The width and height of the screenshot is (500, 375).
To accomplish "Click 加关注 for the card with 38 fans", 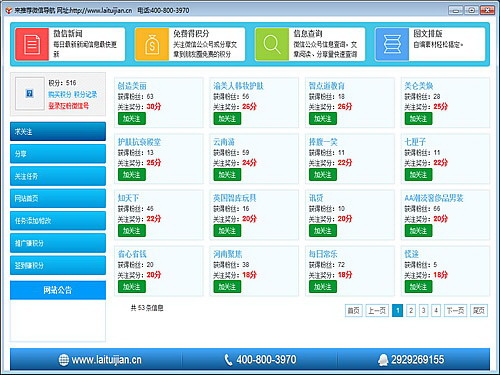I will pos(227,287).
